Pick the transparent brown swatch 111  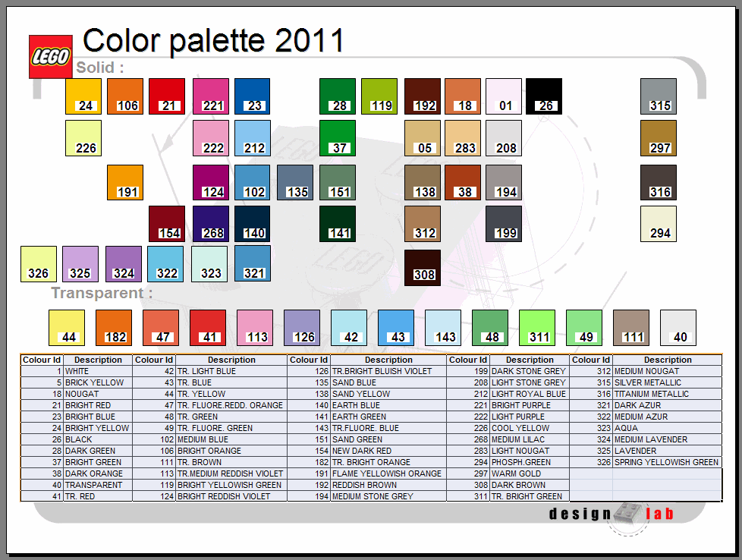pos(631,328)
